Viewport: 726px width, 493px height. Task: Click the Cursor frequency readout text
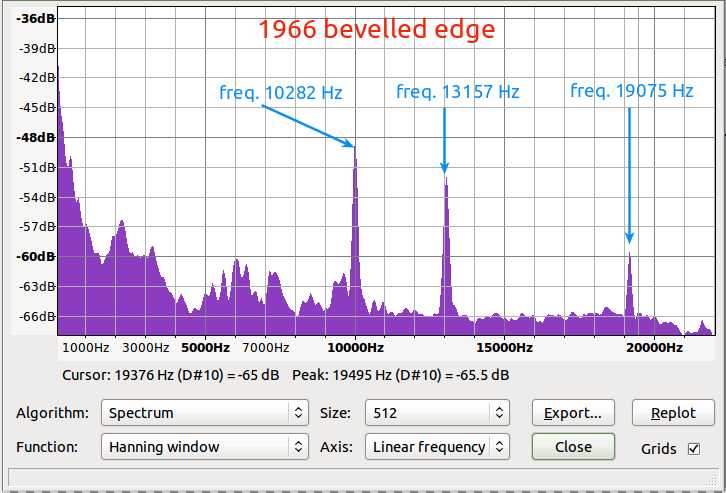170,375
